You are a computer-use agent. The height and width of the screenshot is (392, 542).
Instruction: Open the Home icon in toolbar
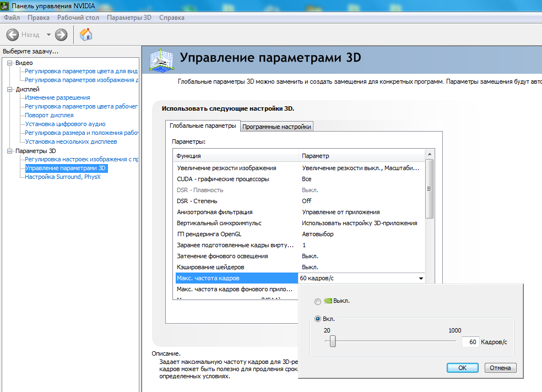tap(86, 35)
